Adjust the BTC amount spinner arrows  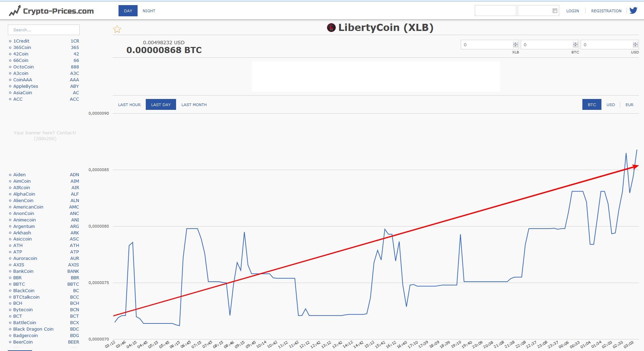click(x=575, y=45)
